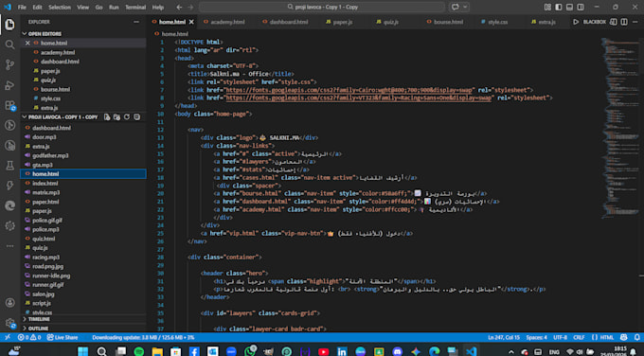Split the editor right
Screen dimensions: 644x356
click(x=624, y=22)
